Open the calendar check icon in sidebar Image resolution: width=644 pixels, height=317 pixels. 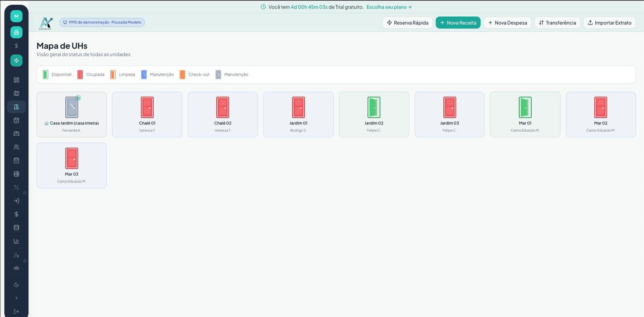pyautogui.click(x=16, y=120)
